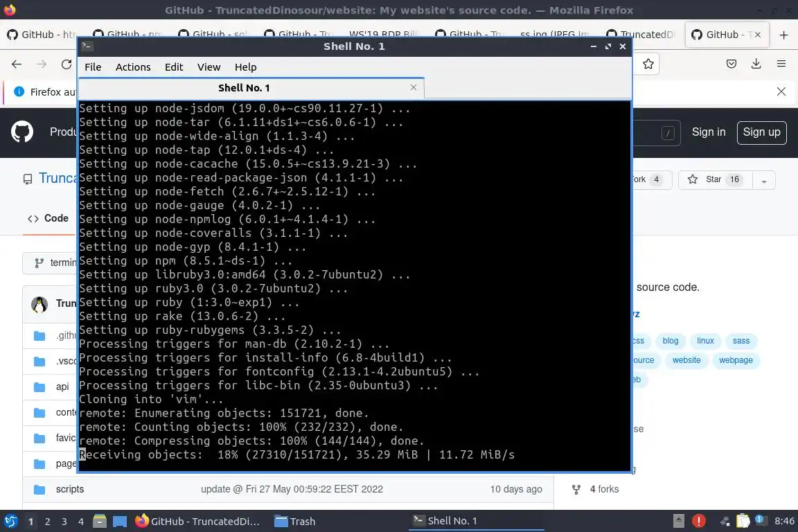View the 4 forks link

point(604,489)
